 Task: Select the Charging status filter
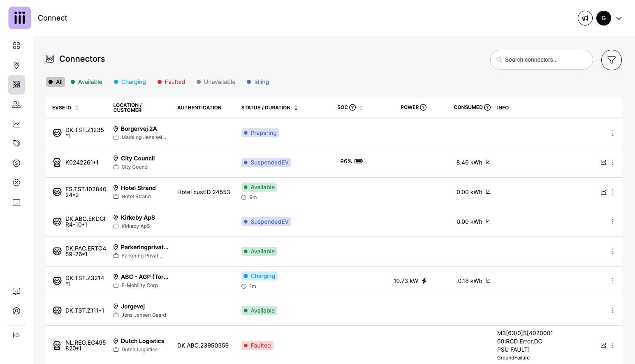(x=130, y=82)
